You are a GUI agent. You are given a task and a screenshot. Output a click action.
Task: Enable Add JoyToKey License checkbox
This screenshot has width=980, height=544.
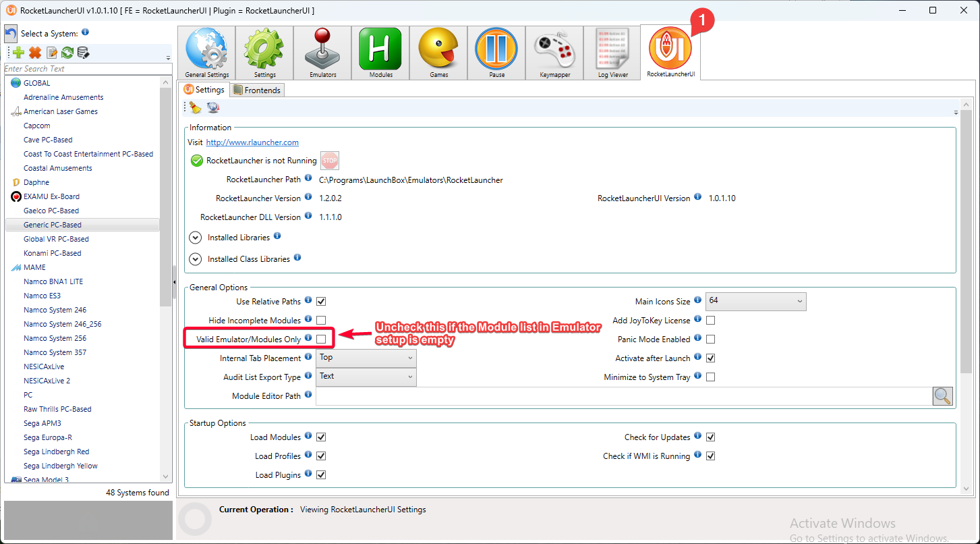click(710, 321)
